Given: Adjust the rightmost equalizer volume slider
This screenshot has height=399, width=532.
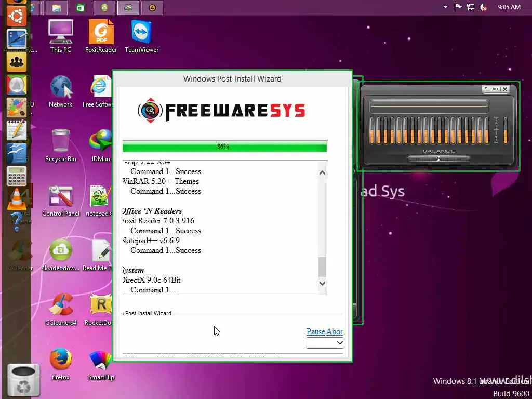Looking at the screenshot, I should pos(506,130).
